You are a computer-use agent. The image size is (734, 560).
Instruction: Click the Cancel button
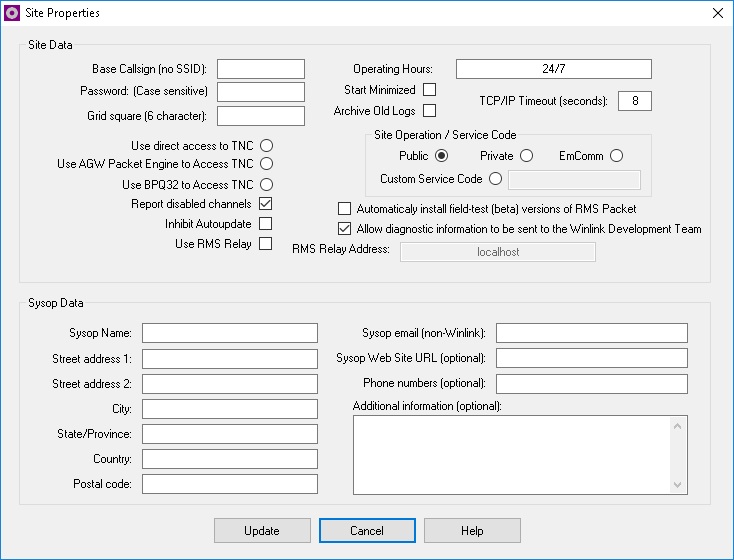tap(367, 531)
